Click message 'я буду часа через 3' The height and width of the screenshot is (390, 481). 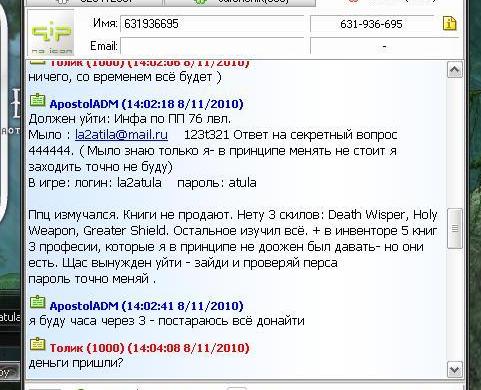tap(167, 321)
